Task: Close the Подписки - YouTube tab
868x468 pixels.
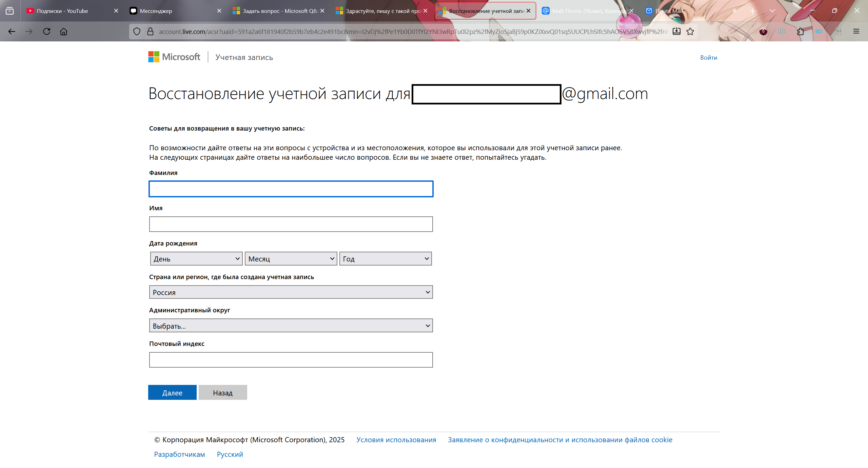Action: tap(116, 11)
